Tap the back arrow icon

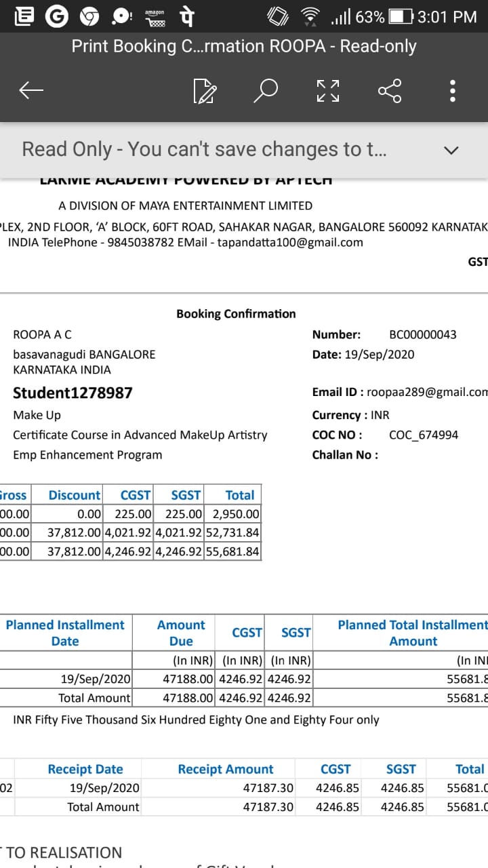[31, 90]
